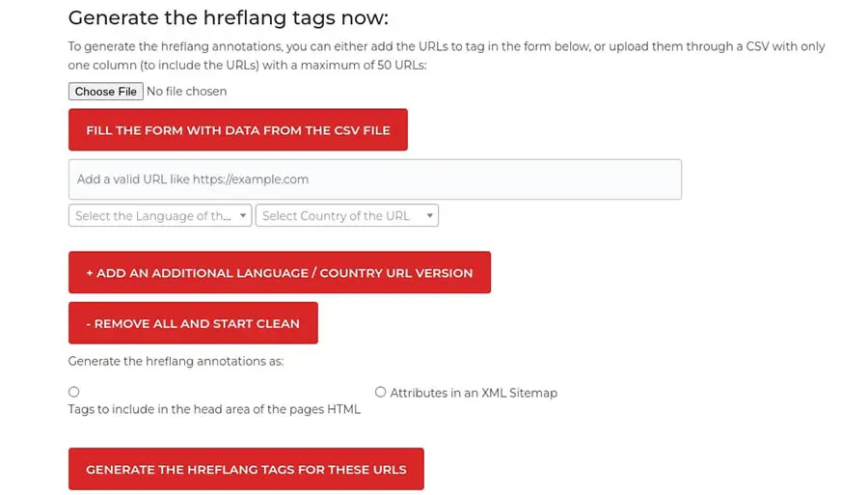Open the Select the Language dropdown
Image resolution: width=868 pixels, height=495 pixels.
pos(154,216)
